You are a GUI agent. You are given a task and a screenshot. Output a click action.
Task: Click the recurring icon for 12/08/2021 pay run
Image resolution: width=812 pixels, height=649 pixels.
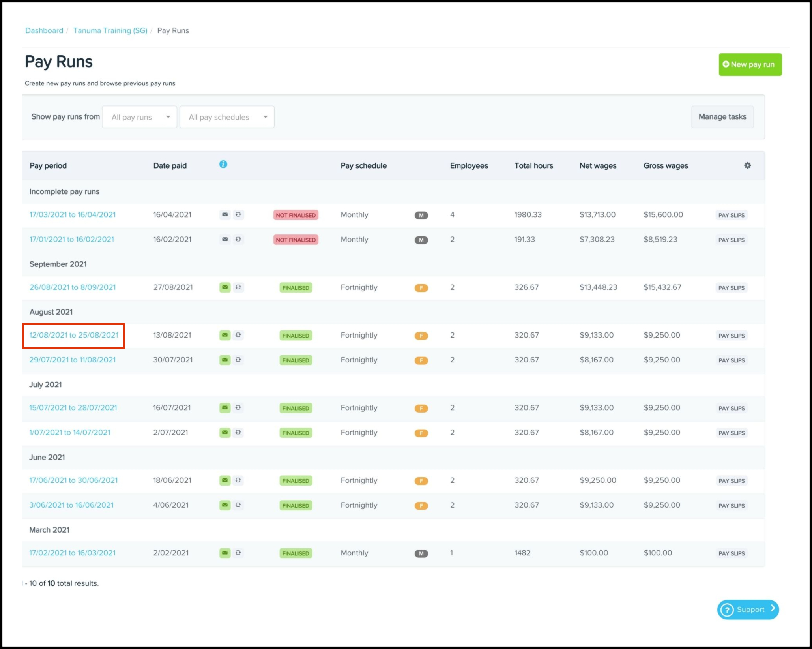(238, 335)
